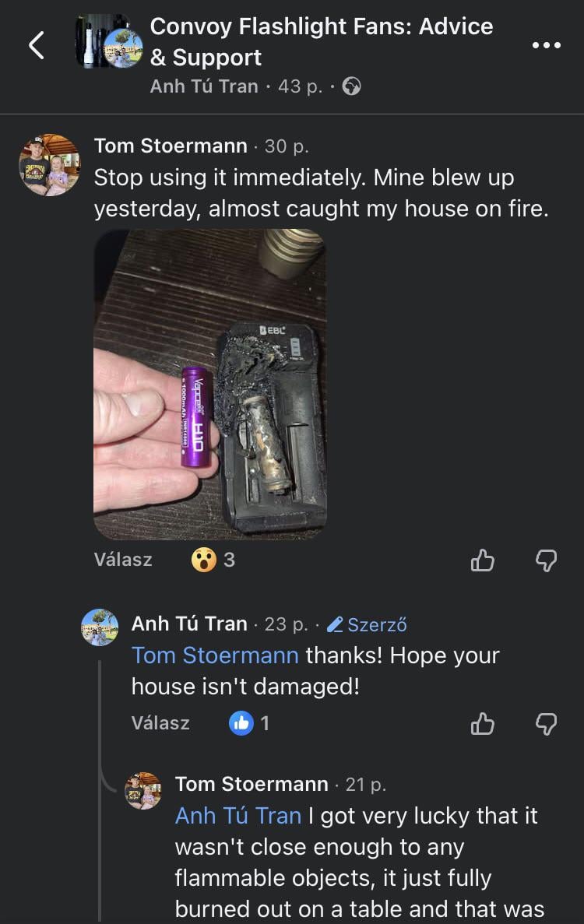Dislike Tom Stoermann's blew-up comment
584x924 pixels.
click(547, 560)
